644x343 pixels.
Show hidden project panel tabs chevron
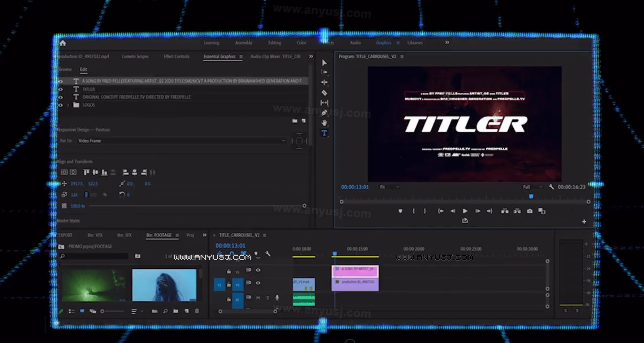(x=205, y=235)
